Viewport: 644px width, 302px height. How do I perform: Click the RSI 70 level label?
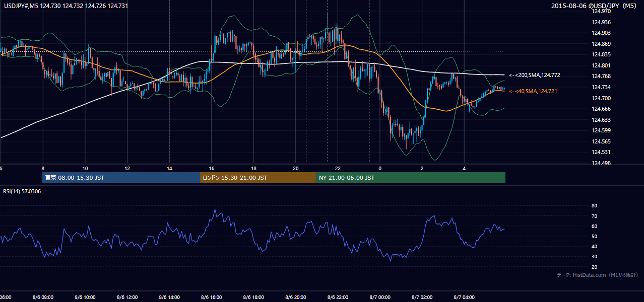click(x=594, y=216)
